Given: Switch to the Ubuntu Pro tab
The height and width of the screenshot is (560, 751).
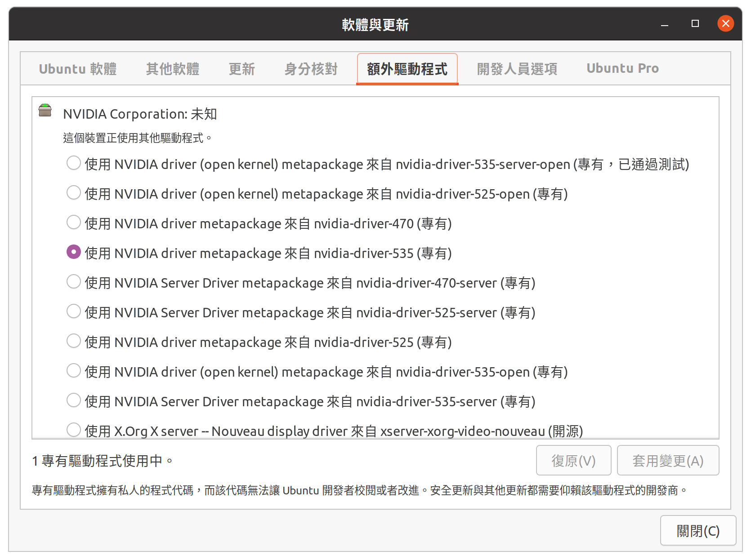Looking at the screenshot, I should point(622,69).
